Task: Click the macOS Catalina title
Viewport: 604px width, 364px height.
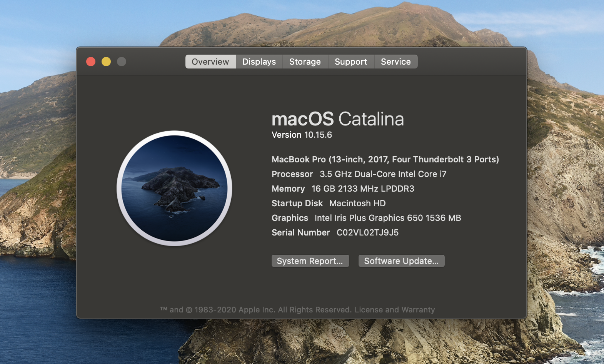Action: pyautogui.click(x=338, y=119)
